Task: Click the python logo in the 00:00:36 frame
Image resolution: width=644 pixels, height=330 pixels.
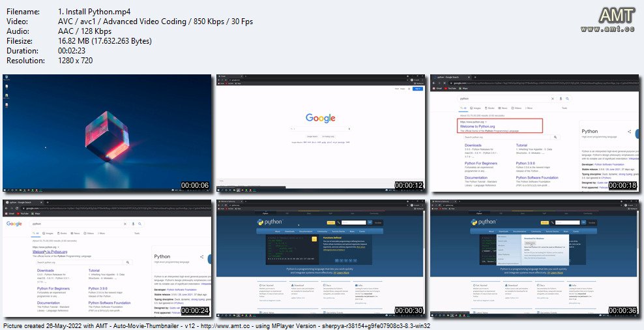Action: click(484, 222)
